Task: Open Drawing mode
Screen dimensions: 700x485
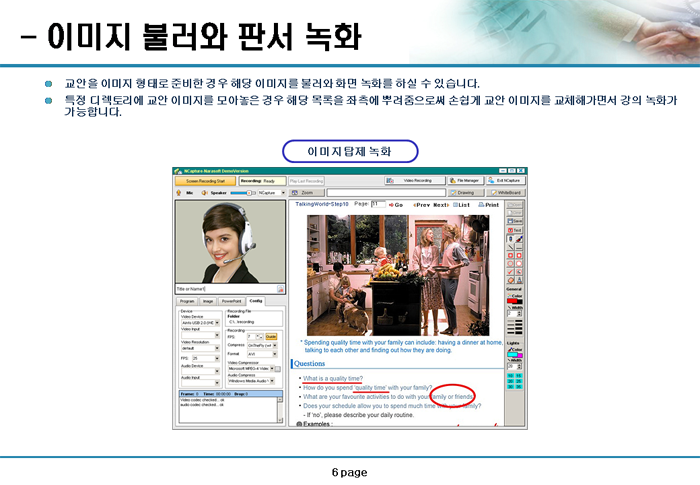Action: tap(467, 193)
